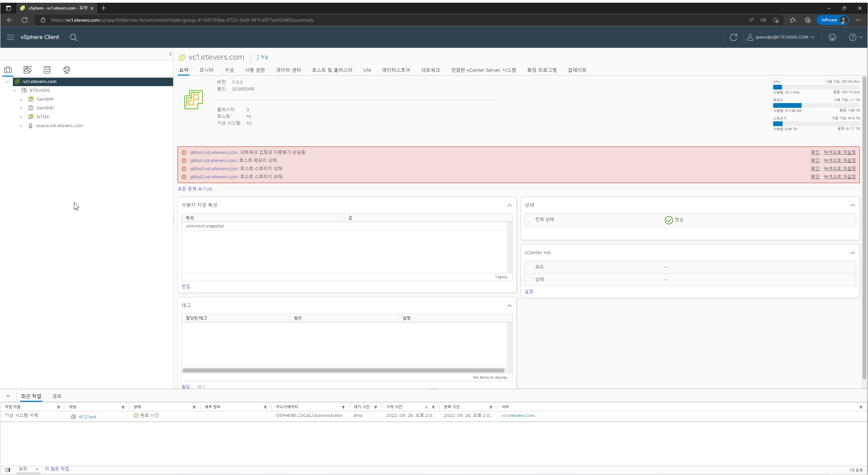Open the 호스트 및 클러스터 tab
This screenshot has width=868, height=475.
coord(332,70)
